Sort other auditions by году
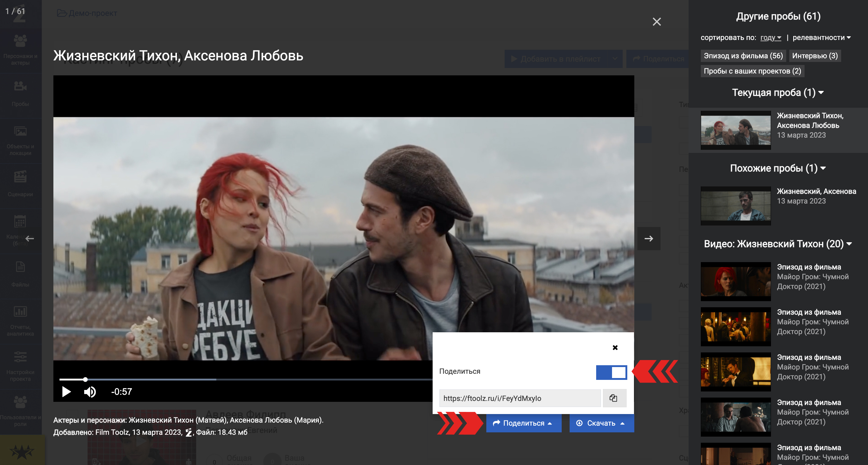 click(771, 38)
